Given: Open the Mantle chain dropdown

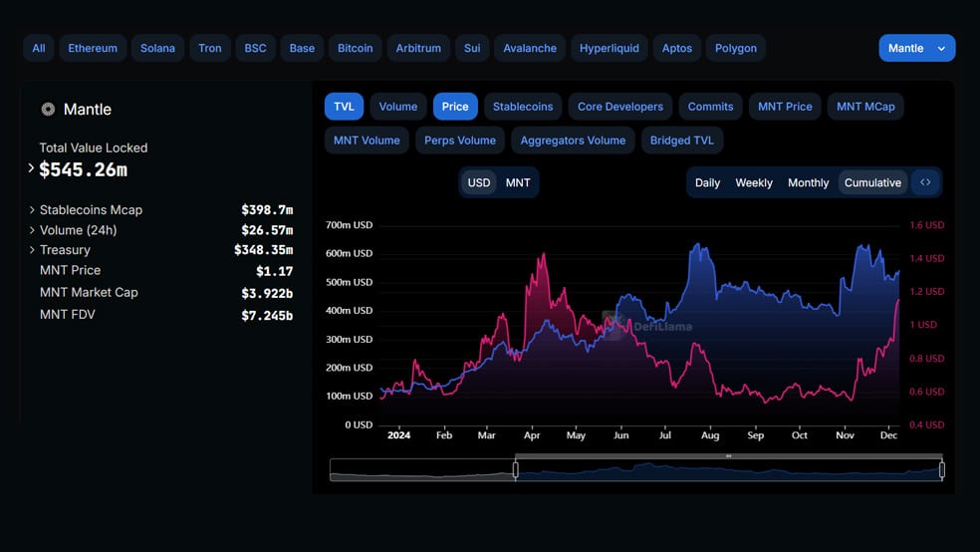Looking at the screenshot, I should 917,48.
